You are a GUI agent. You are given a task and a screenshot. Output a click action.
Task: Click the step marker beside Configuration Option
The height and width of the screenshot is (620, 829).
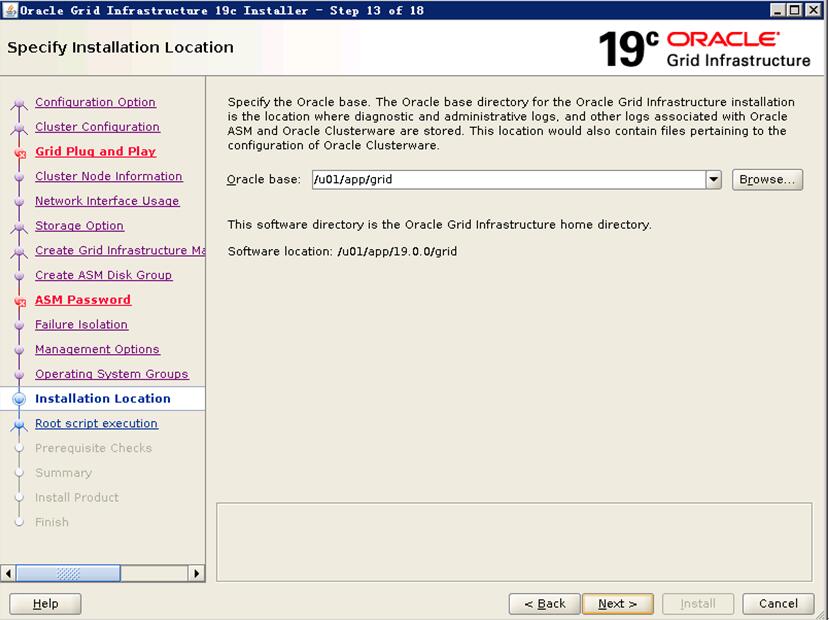click(x=19, y=103)
